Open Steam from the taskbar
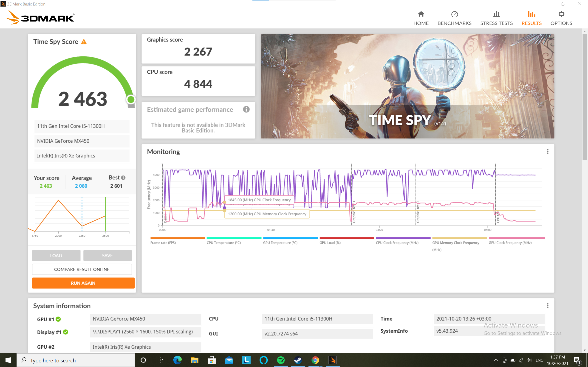Image resolution: width=588 pixels, height=367 pixels. click(x=298, y=360)
